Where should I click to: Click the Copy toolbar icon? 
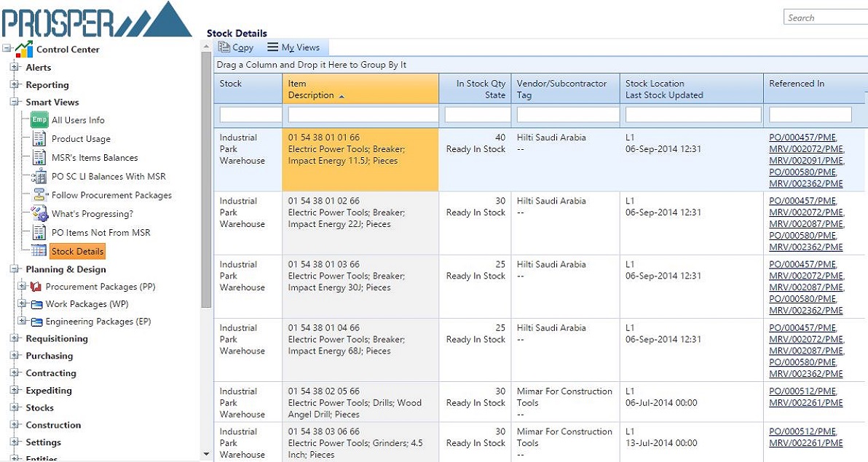224,47
